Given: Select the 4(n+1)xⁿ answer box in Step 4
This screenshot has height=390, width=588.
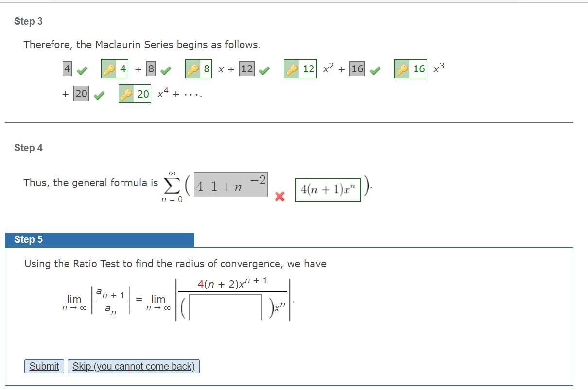Looking at the screenshot, I should point(328,189).
